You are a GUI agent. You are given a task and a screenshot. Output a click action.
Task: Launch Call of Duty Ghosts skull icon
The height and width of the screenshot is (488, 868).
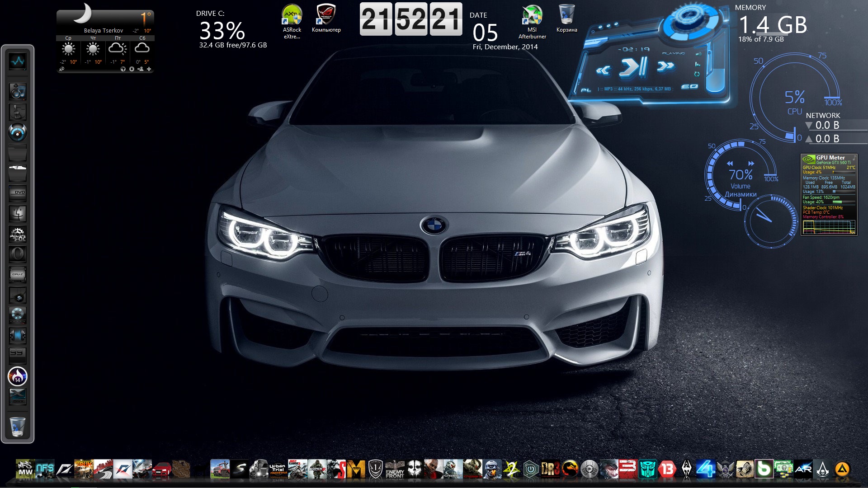414,469
